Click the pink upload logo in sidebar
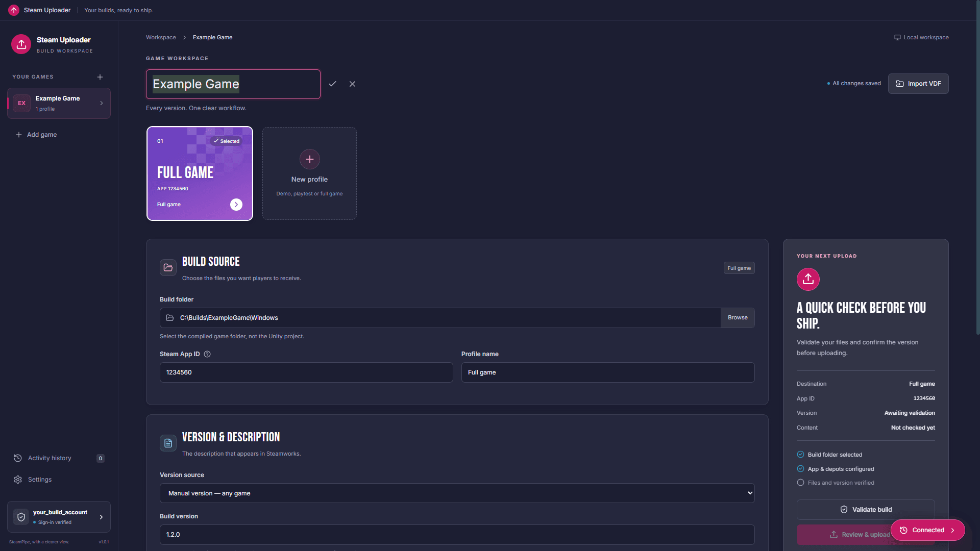The width and height of the screenshot is (980, 551). (x=21, y=44)
